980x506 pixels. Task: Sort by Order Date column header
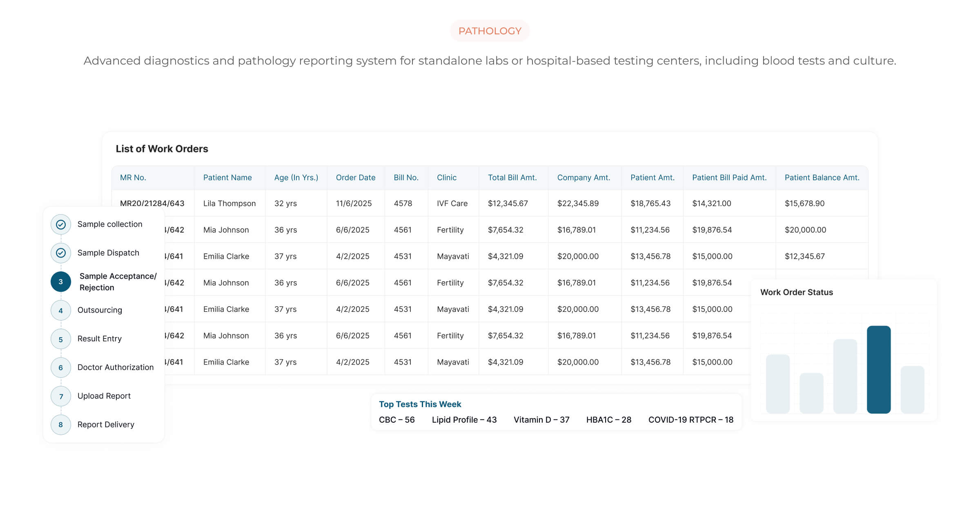pos(355,177)
